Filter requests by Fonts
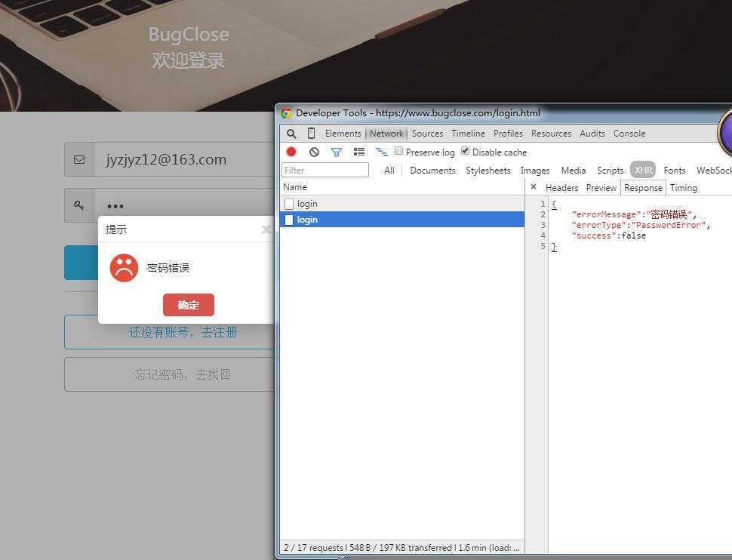 pyautogui.click(x=674, y=171)
